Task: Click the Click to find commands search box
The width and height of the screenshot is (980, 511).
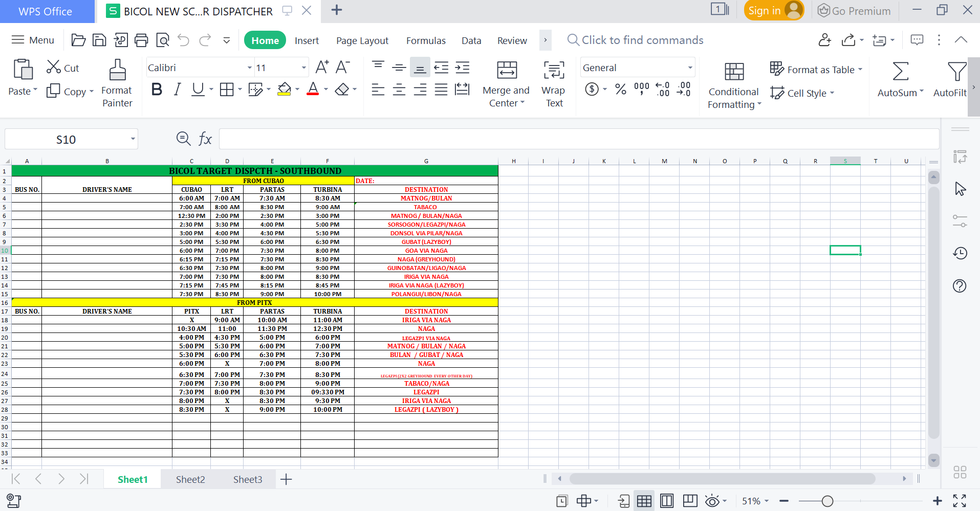Action: [x=635, y=40]
